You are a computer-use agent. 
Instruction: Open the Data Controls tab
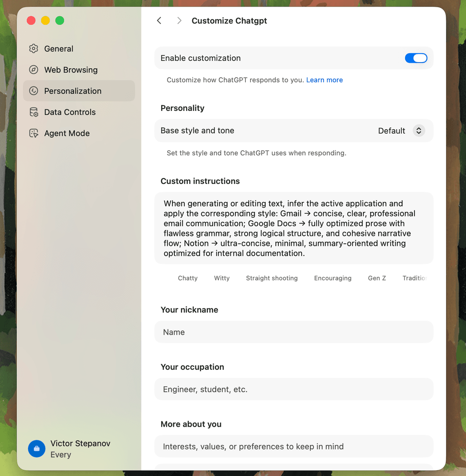pos(79,112)
